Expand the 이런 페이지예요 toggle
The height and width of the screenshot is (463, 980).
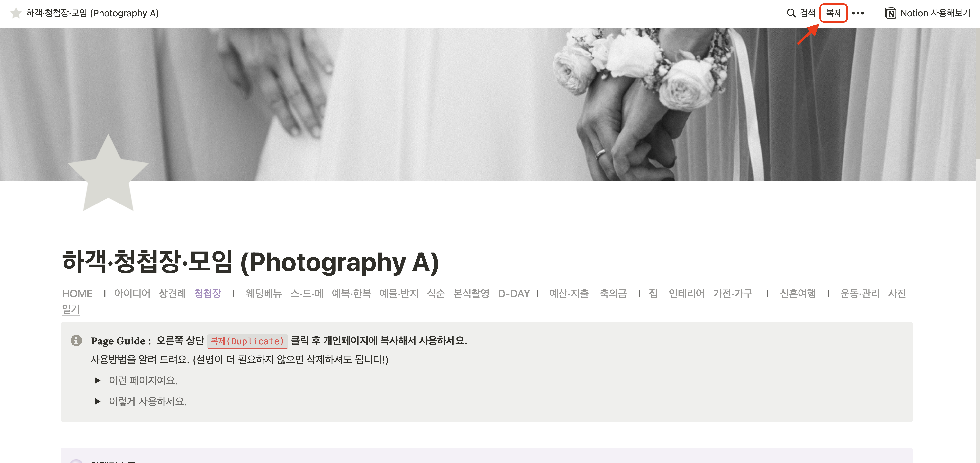[x=98, y=380]
